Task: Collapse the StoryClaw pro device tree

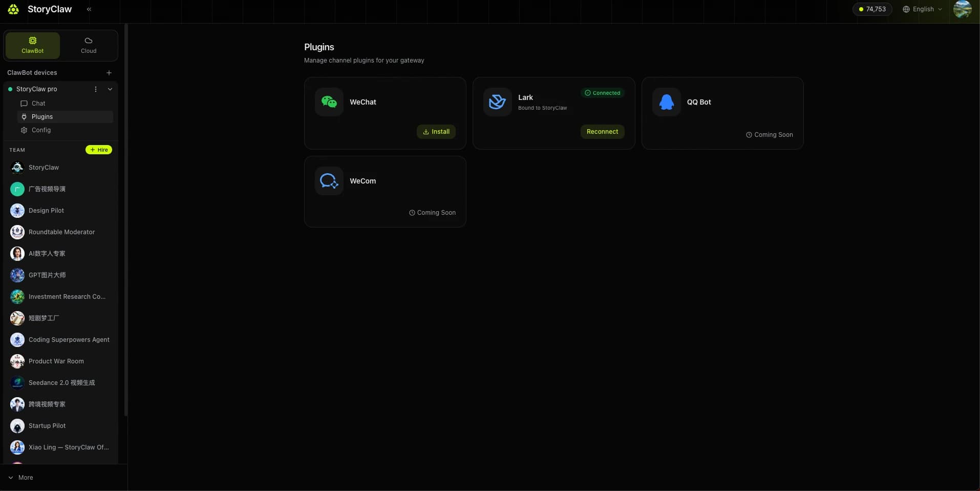Action: [110, 89]
